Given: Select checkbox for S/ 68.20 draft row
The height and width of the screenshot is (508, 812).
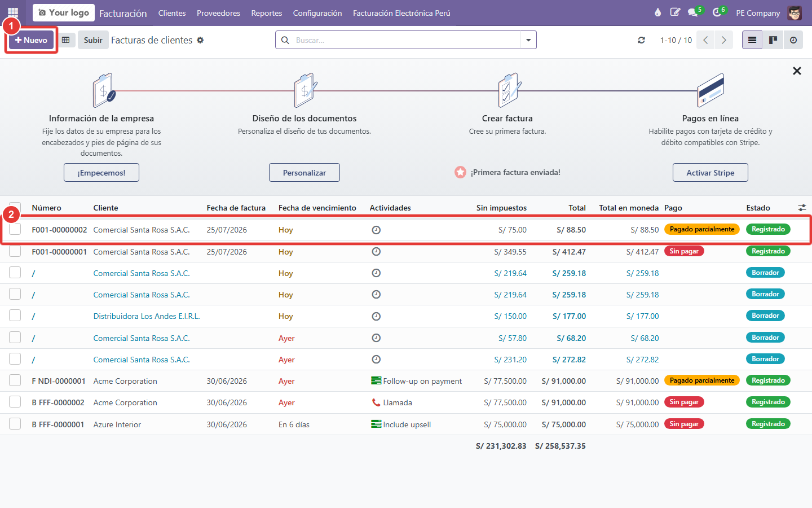Looking at the screenshot, I should (x=15, y=338).
